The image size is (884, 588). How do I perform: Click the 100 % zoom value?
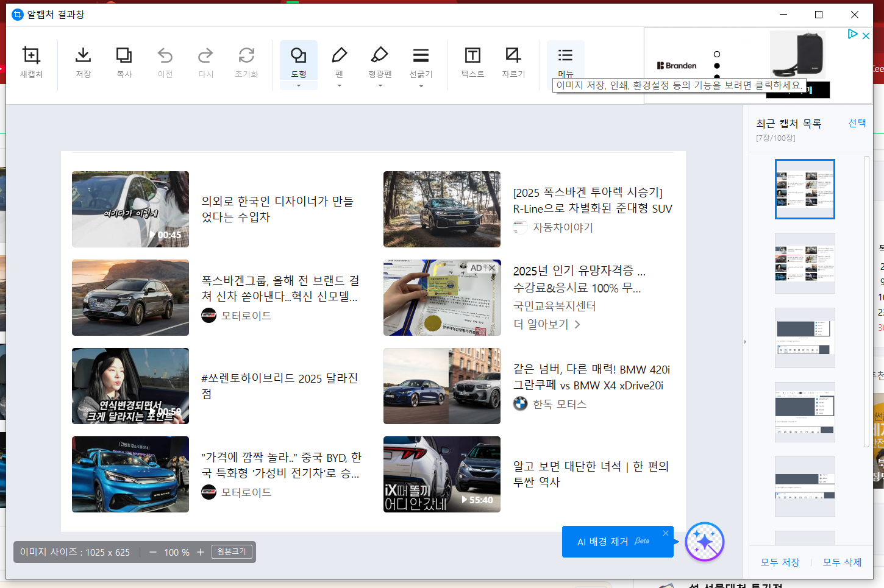coord(177,552)
